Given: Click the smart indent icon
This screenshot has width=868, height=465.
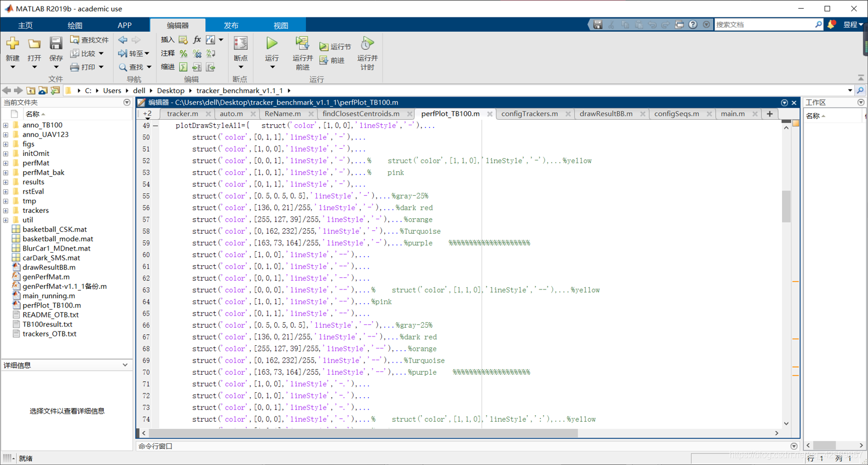Looking at the screenshot, I should [x=183, y=67].
